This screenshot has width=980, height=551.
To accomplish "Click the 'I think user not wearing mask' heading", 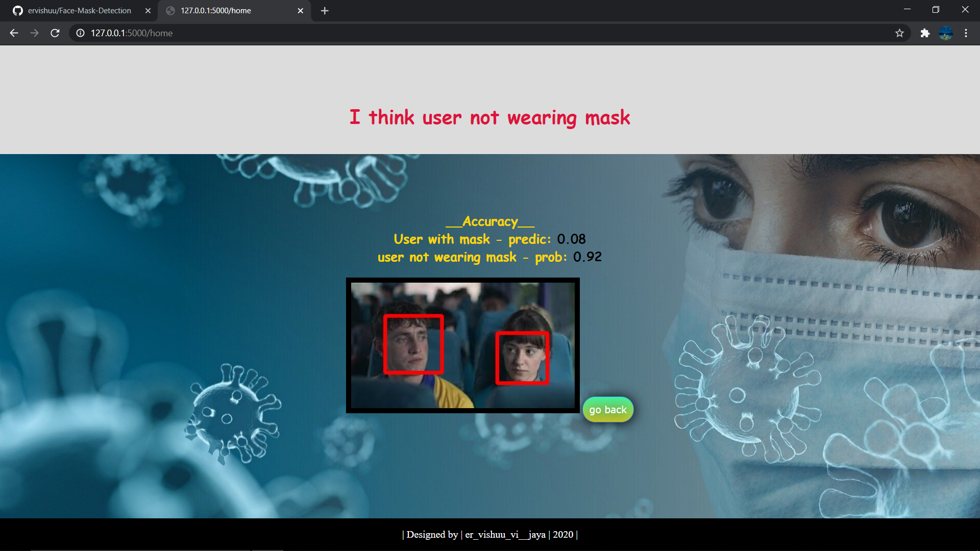I will point(489,117).
